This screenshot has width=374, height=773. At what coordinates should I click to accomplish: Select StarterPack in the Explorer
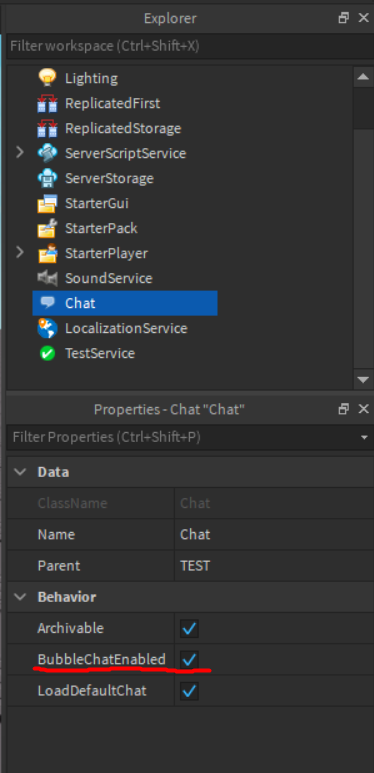(x=101, y=228)
